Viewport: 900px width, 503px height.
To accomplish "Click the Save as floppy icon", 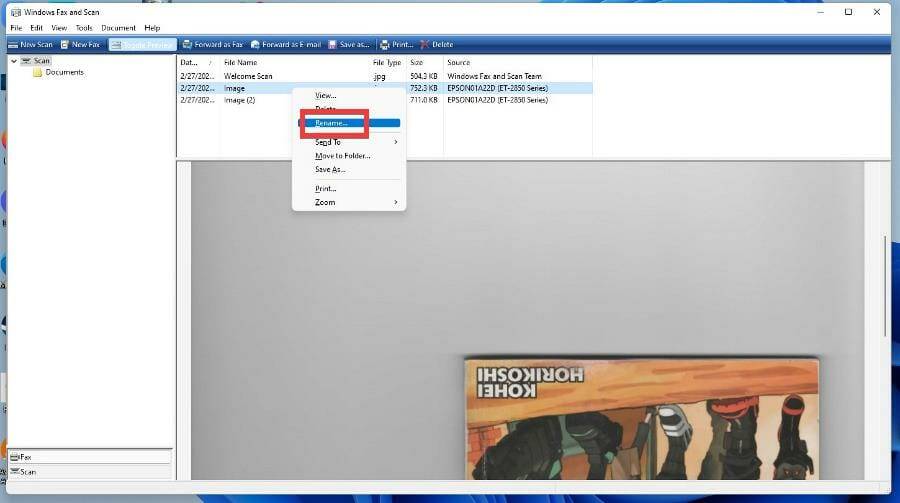I will 332,45.
